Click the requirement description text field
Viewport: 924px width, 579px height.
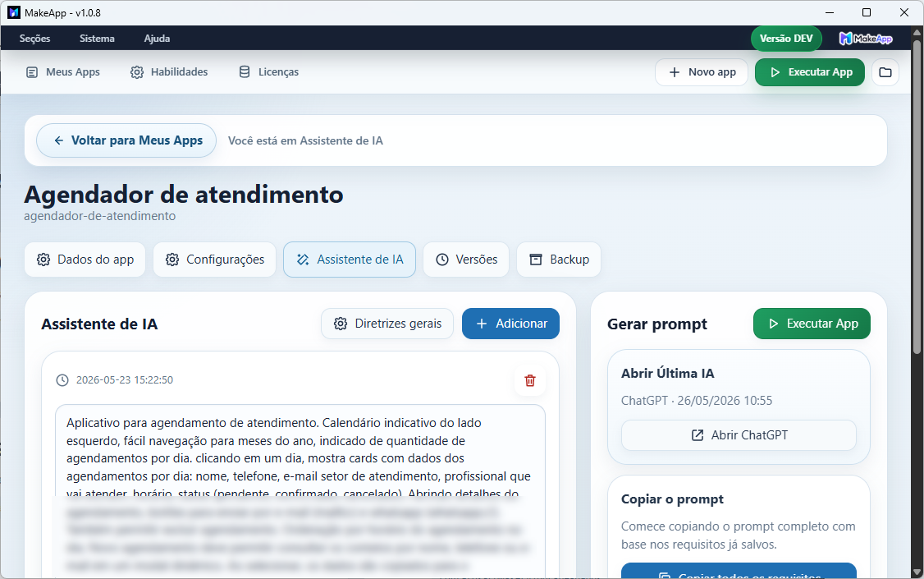point(300,489)
